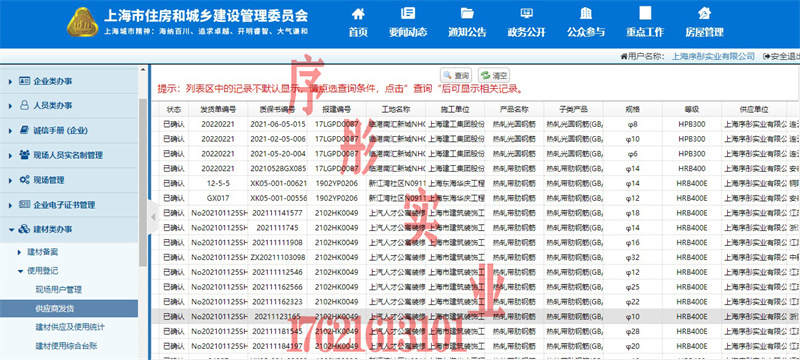Image resolution: width=800 pixels, height=360 pixels.
Task: Click the 规格 column header
Action: (633, 109)
